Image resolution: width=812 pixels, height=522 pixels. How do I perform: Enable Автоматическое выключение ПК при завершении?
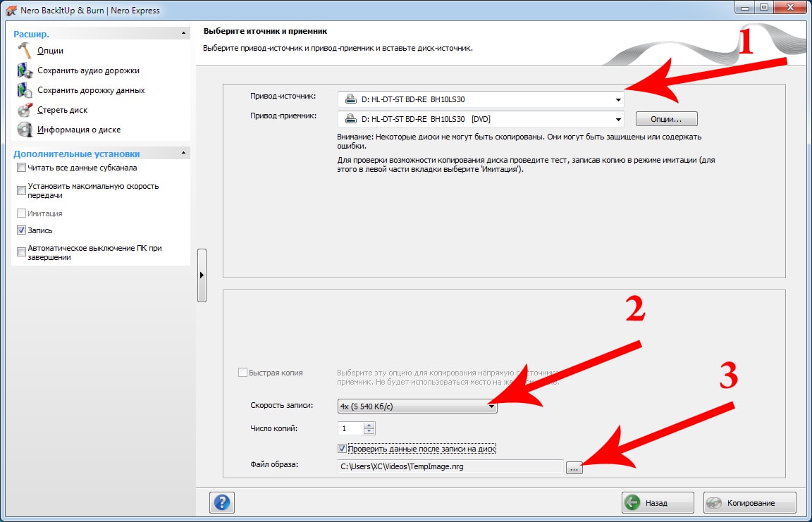21,252
